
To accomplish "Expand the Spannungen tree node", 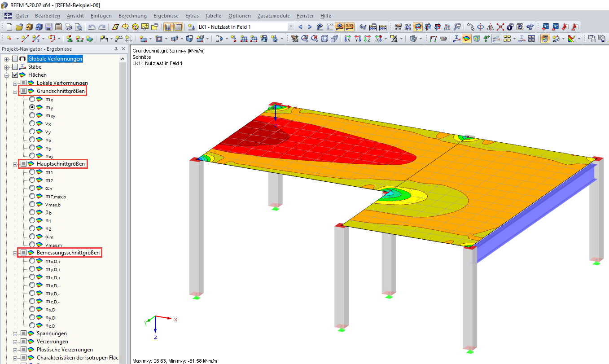I will [x=14, y=333].
